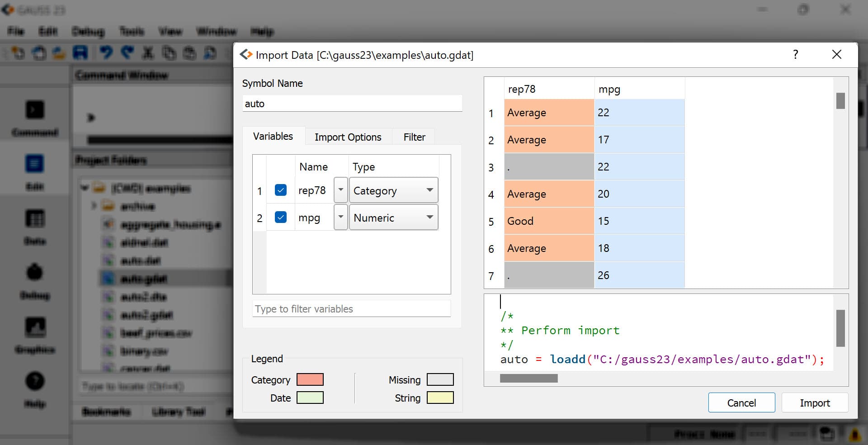Open the View menu in GAUSS window
This screenshot has width=868, height=445.
(170, 31)
